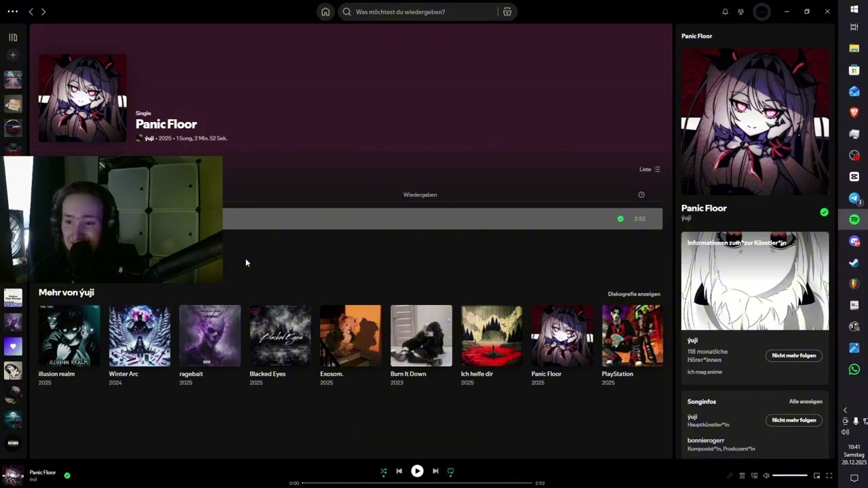Image resolution: width=868 pixels, height=488 pixels.
Task: Open Brave browser icon in taskbar
Action: click(x=854, y=113)
